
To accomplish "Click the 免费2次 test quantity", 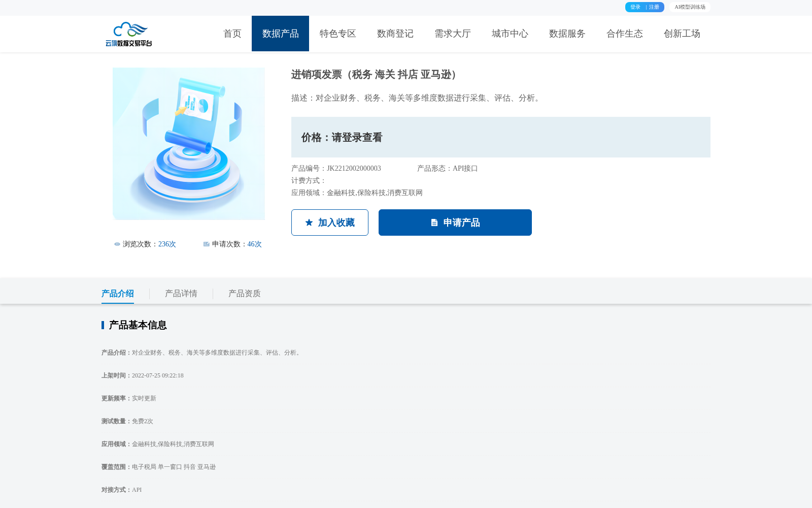I will click(x=143, y=421).
